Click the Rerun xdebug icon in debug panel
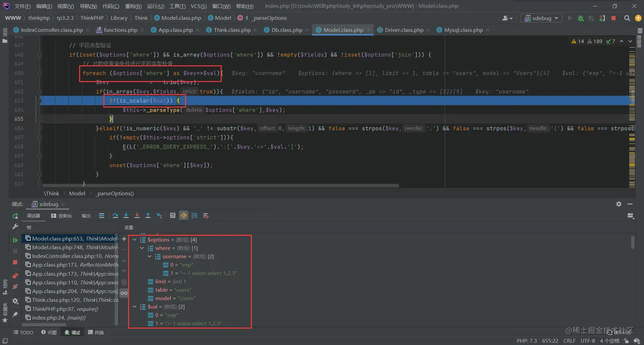The width and height of the screenshot is (644, 345). (15, 216)
